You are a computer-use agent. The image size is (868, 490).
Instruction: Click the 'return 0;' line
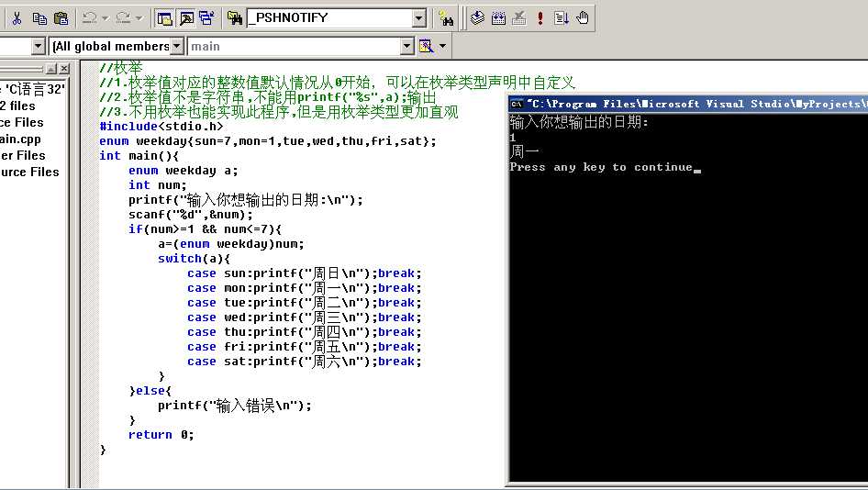[x=161, y=435]
